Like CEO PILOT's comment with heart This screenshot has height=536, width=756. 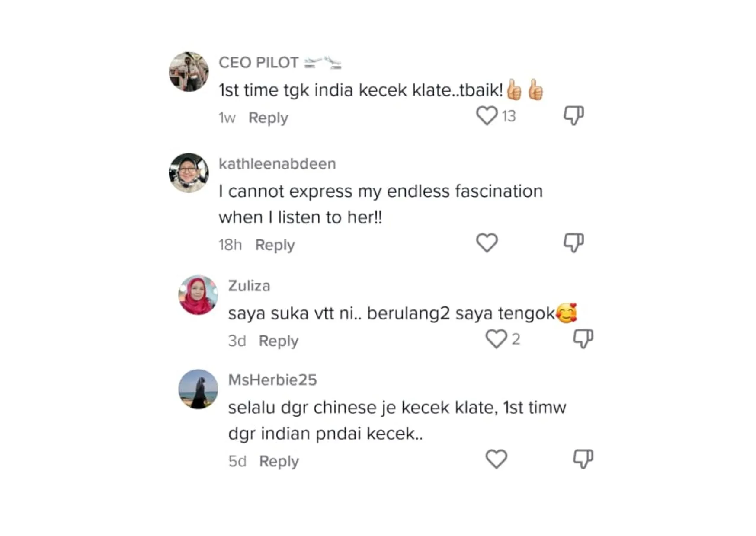pos(487,116)
